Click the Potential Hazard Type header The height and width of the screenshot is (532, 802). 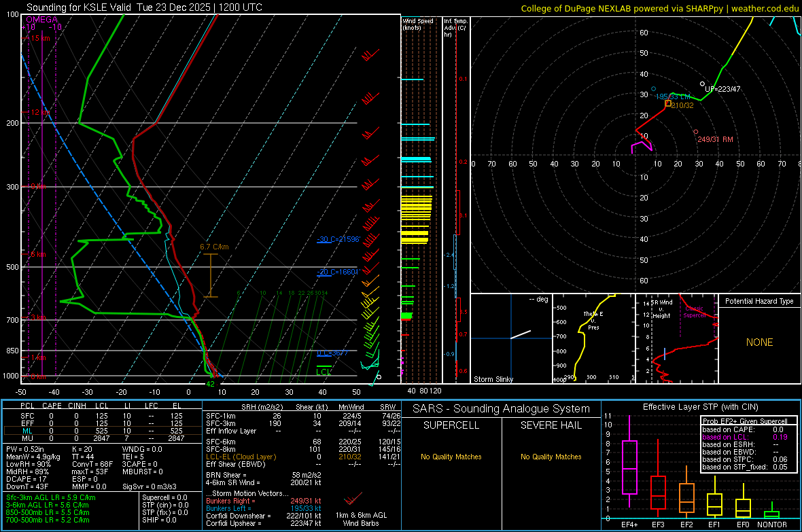[x=760, y=301]
